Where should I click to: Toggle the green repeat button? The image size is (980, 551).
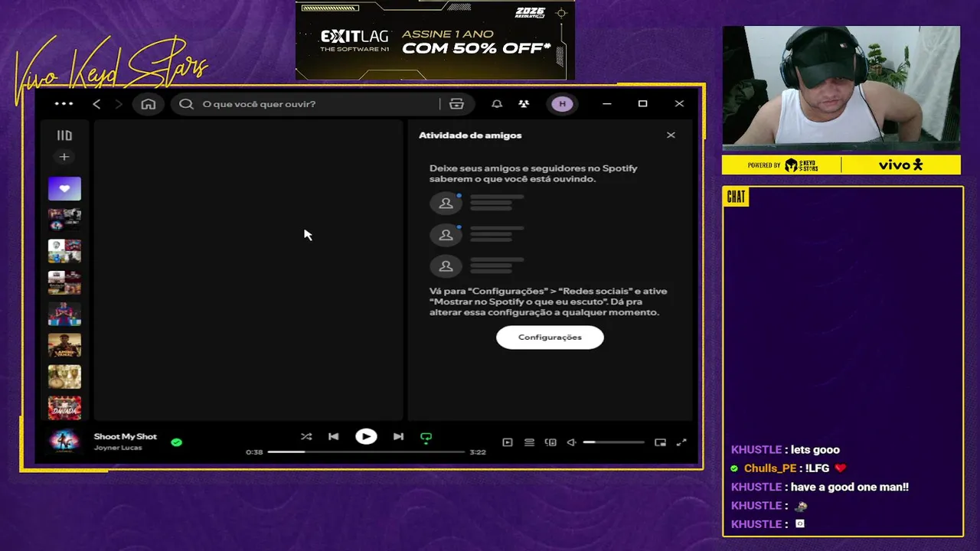click(x=426, y=438)
